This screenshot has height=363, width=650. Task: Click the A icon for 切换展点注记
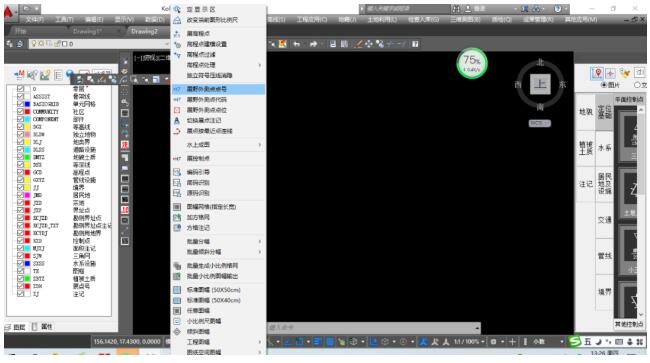(177, 121)
